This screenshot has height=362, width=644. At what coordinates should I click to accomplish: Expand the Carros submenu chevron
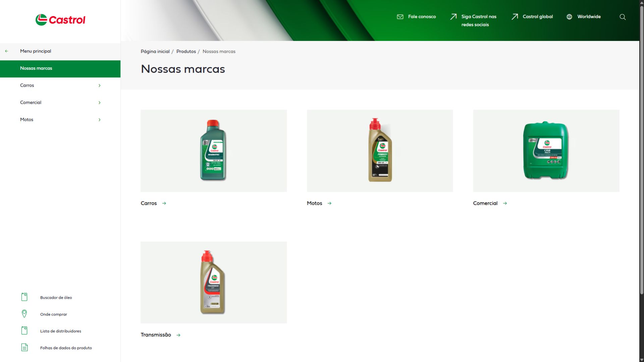(x=99, y=85)
